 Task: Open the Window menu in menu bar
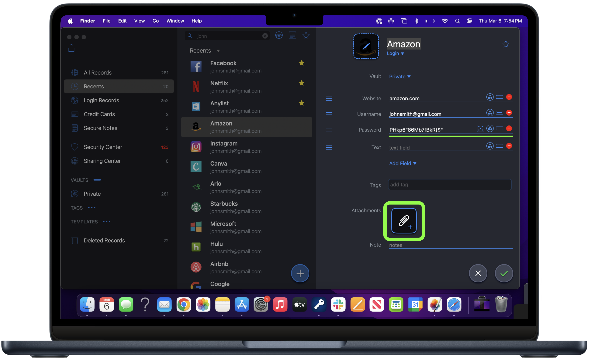pos(175,21)
